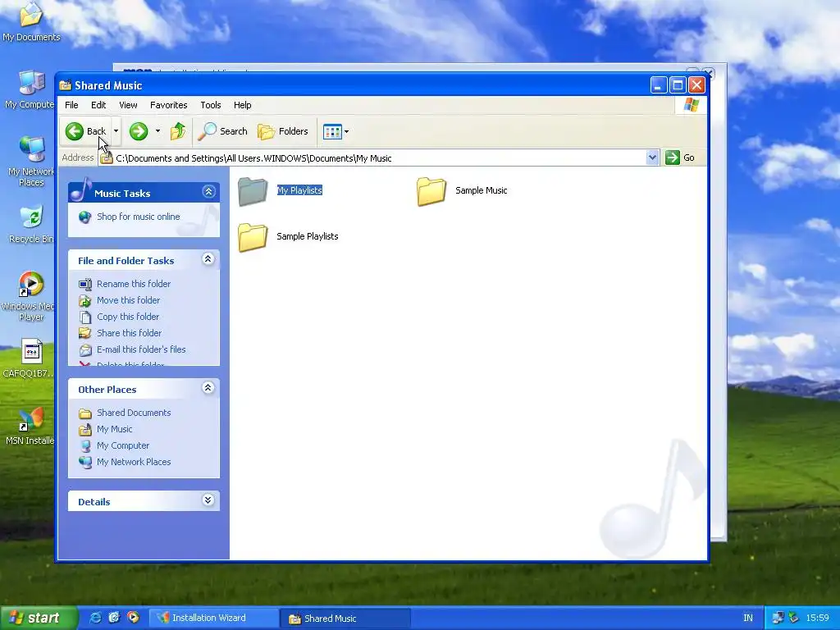Click the green Forward arrow button
Viewport: 840px width, 630px height.
[138, 131]
